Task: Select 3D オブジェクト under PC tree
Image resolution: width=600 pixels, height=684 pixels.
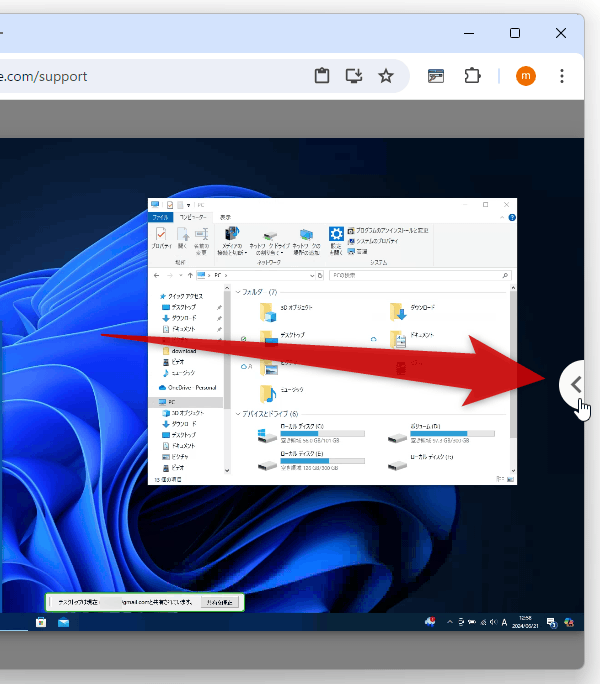Action: (x=183, y=413)
